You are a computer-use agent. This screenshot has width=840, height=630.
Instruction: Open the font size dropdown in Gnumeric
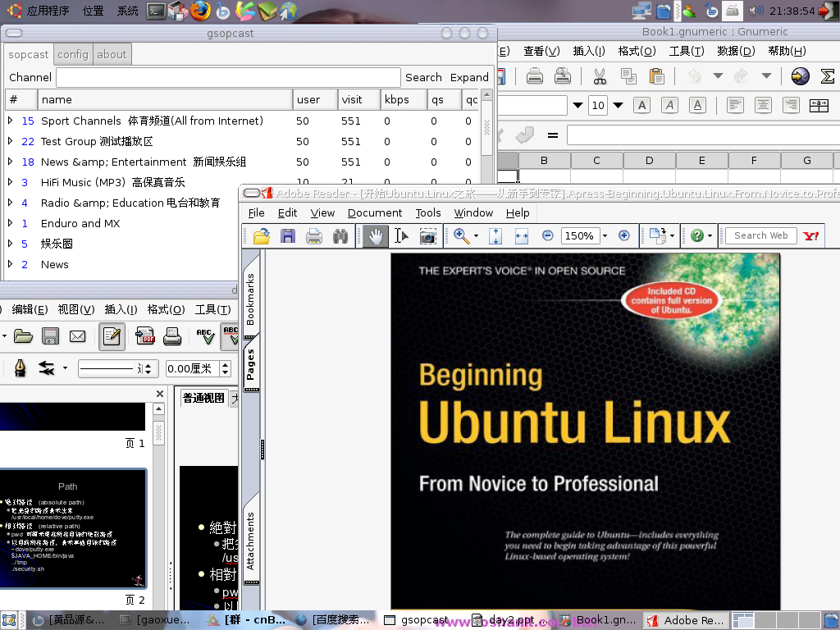click(618, 105)
